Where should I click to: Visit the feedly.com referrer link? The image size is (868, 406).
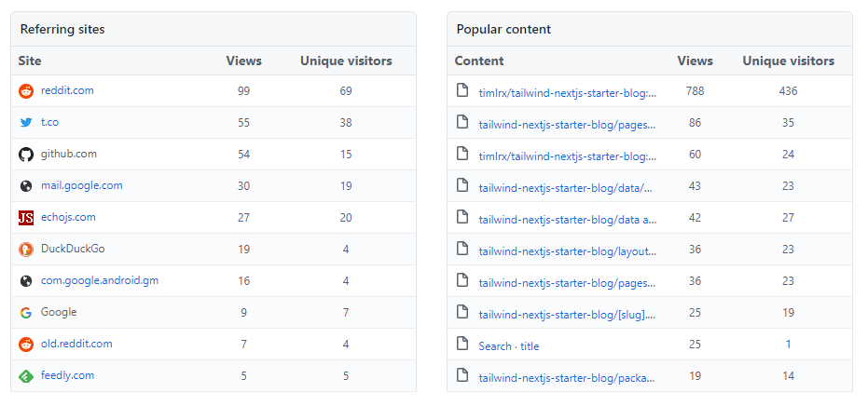coord(67,376)
